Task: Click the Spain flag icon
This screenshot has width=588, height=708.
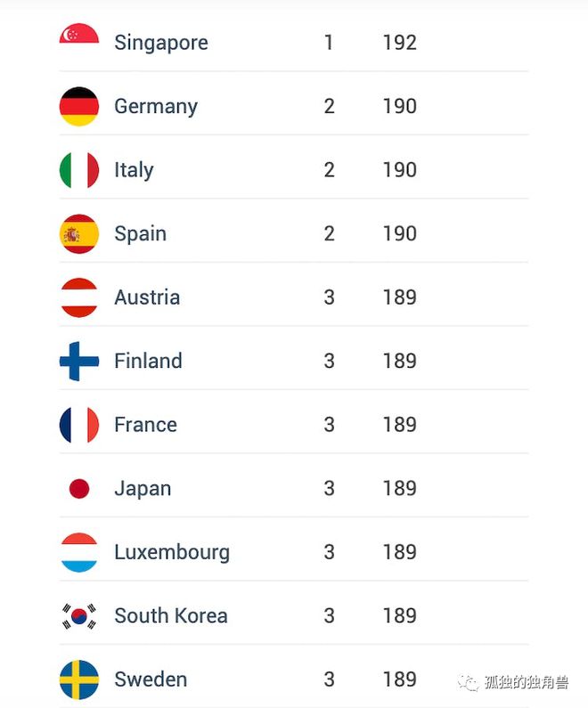Action: click(x=79, y=234)
